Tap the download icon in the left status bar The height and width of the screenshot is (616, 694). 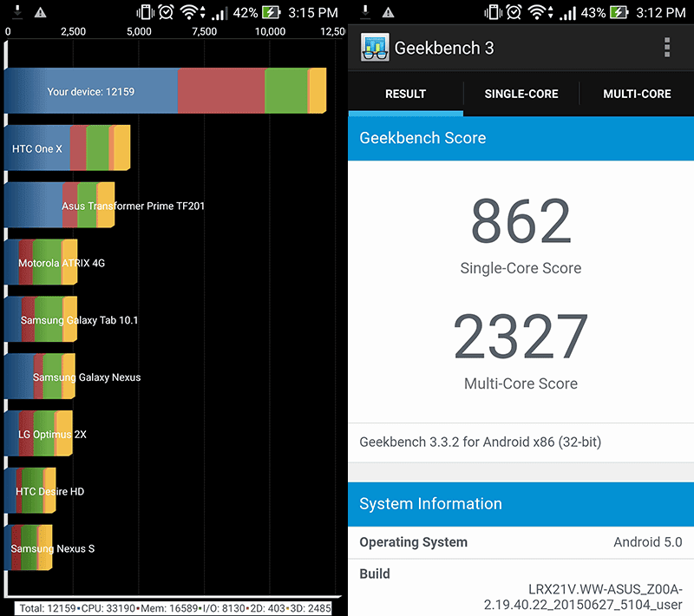coord(17,12)
